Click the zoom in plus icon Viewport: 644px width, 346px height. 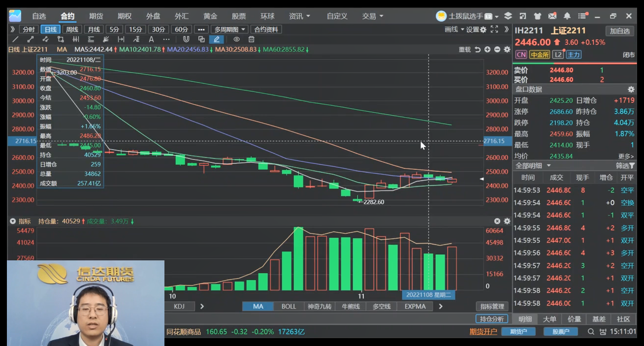click(487, 50)
